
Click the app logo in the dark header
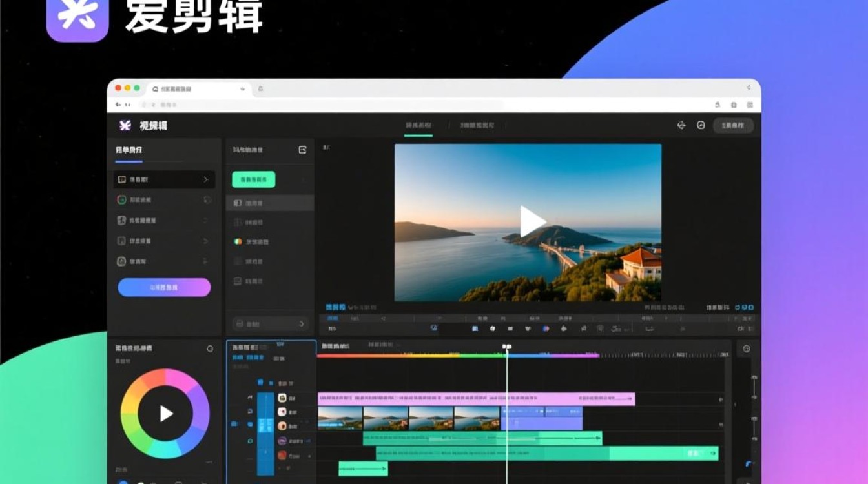pyautogui.click(x=125, y=125)
